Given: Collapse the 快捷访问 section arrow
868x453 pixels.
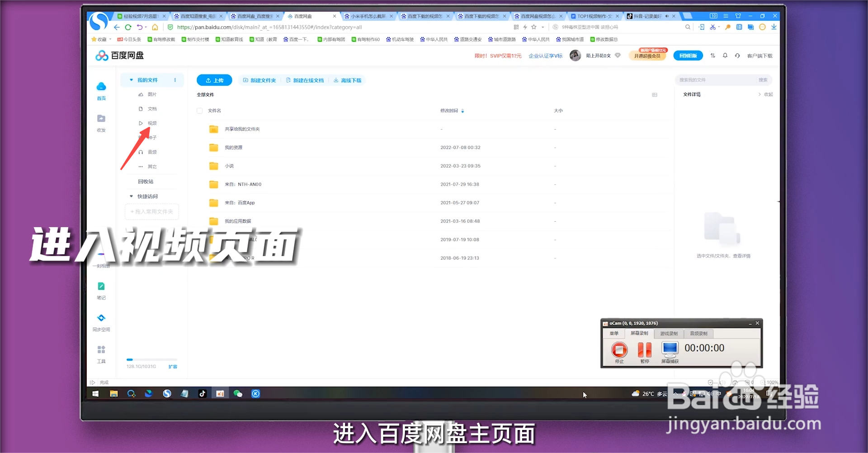Looking at the screenshot, I should (x=132, y=196).
